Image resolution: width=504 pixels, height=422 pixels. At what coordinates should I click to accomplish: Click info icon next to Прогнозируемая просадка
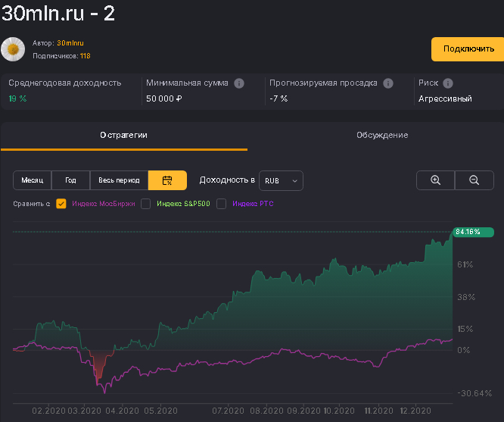pos(388,83)
